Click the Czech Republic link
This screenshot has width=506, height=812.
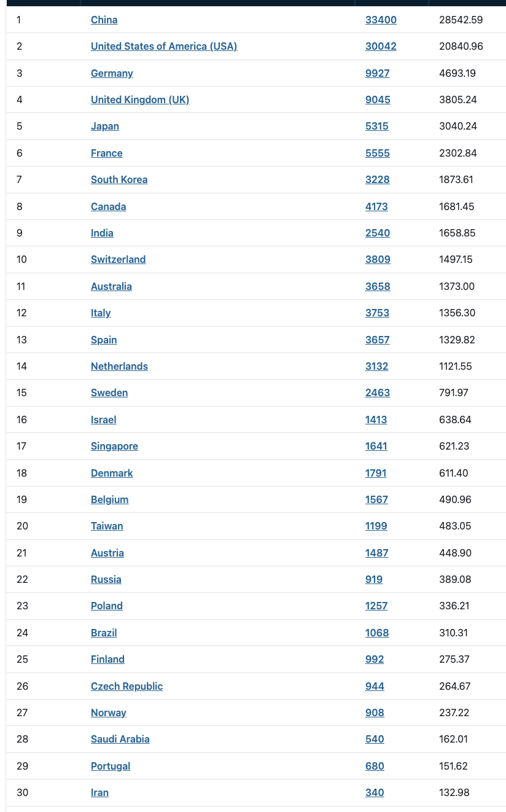tap(126, 686)
